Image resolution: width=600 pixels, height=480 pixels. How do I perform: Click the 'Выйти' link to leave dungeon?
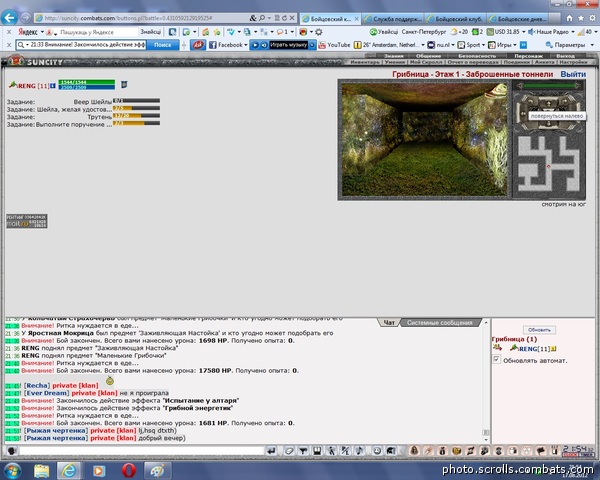(573, 74)
